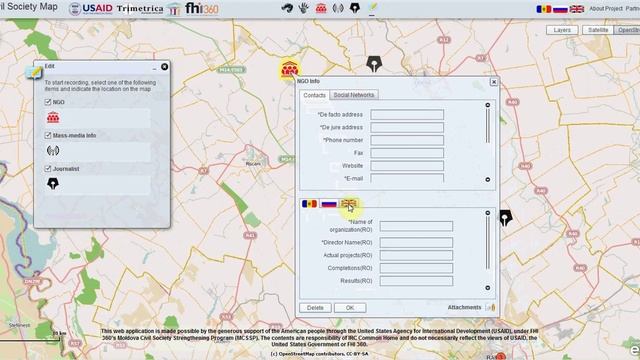Screen dimensions: 640x360
Task: Click the De facto address field
Action: (407, 115)
